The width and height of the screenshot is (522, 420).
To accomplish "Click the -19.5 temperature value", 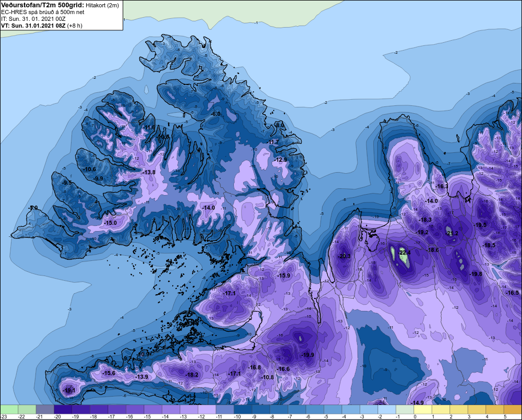I will (480, 225).
